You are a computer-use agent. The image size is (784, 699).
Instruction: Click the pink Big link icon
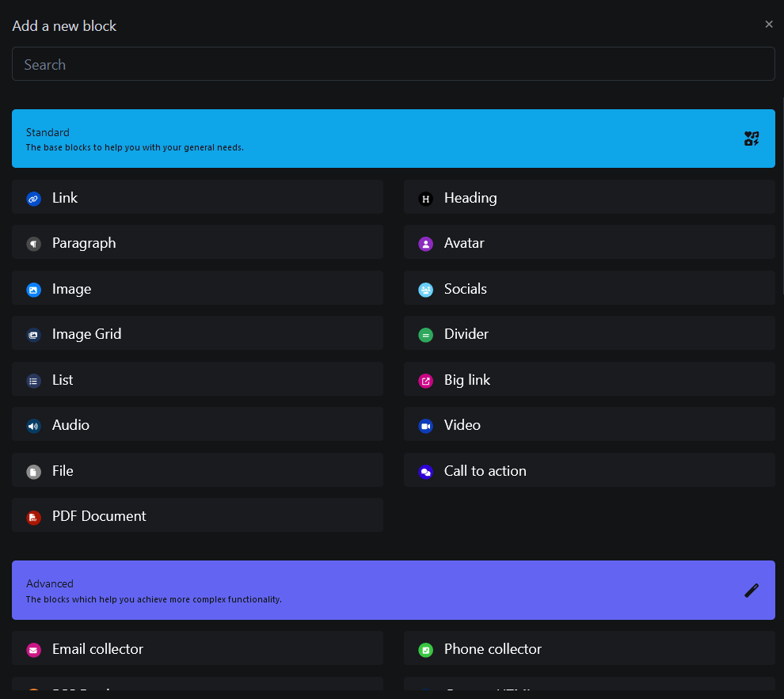click(x=425, y=381)
